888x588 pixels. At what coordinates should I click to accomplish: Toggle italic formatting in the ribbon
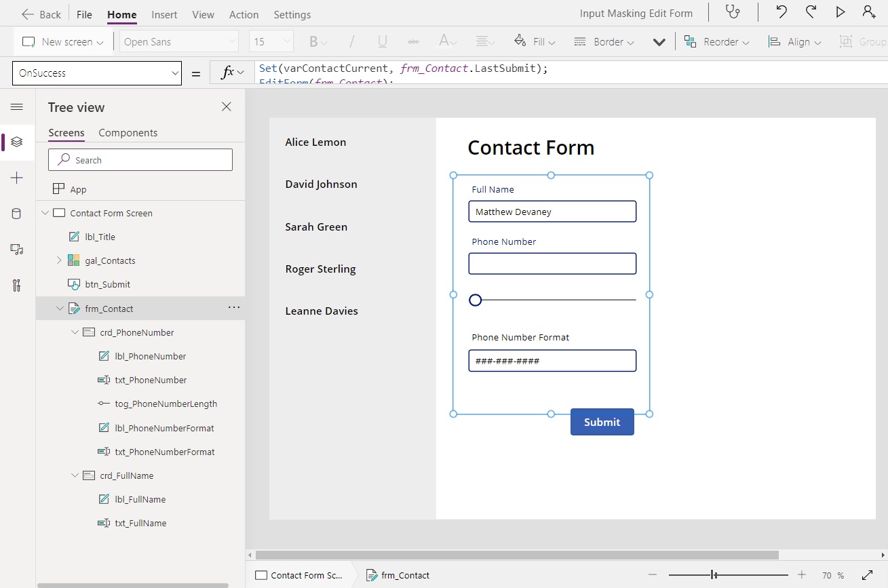351,41
